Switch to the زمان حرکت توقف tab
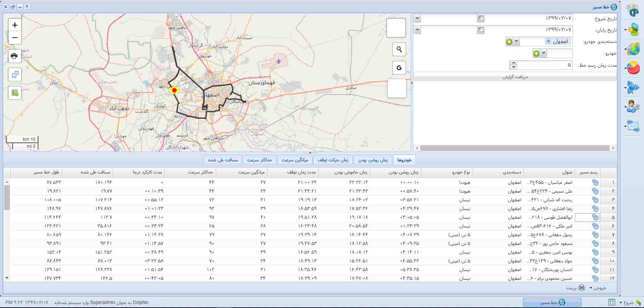Viewport: 644px width, 308px height. tap(333, 160)
